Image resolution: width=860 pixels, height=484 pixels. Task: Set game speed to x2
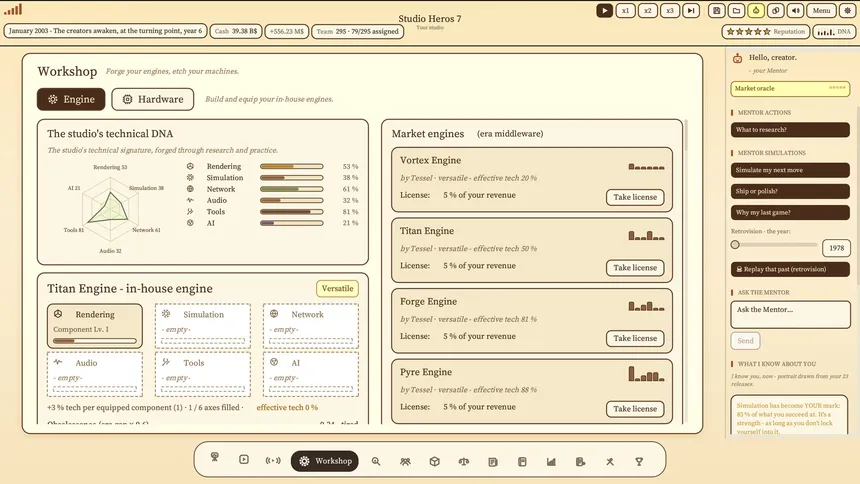(x=648, y=10)
